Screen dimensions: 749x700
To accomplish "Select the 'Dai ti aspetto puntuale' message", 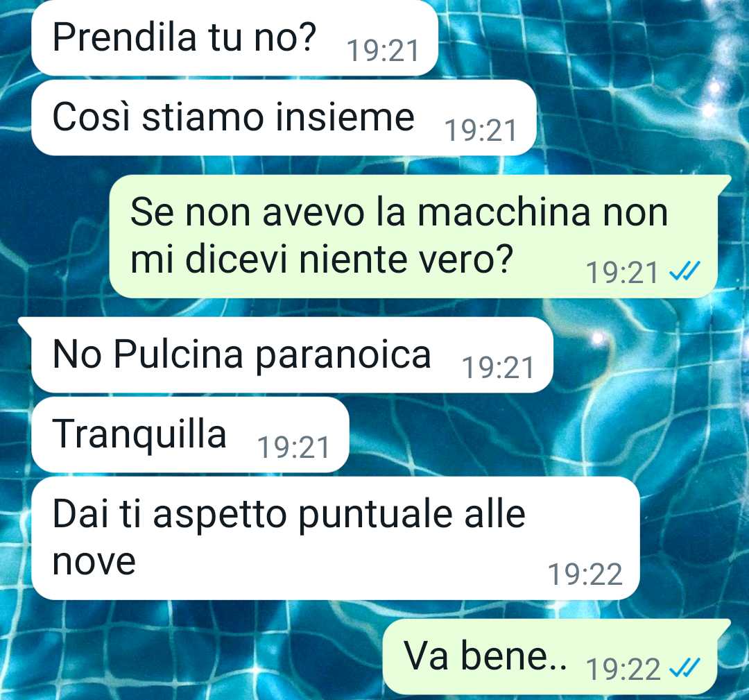I will (336, 538).
